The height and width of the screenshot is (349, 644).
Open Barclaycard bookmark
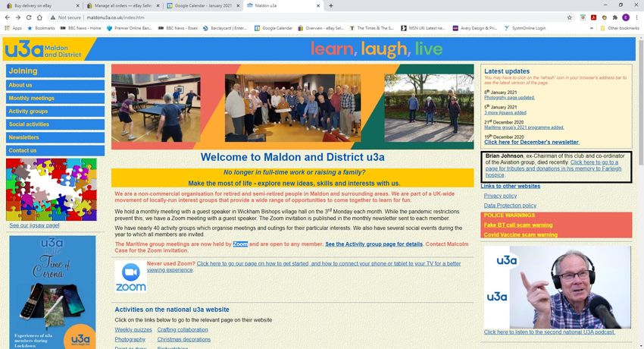tap(225, 28)
